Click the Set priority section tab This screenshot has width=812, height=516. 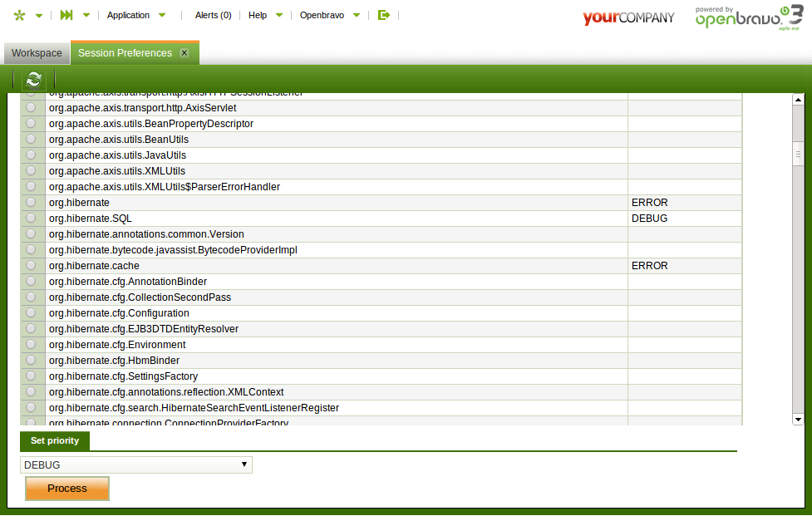55,440
